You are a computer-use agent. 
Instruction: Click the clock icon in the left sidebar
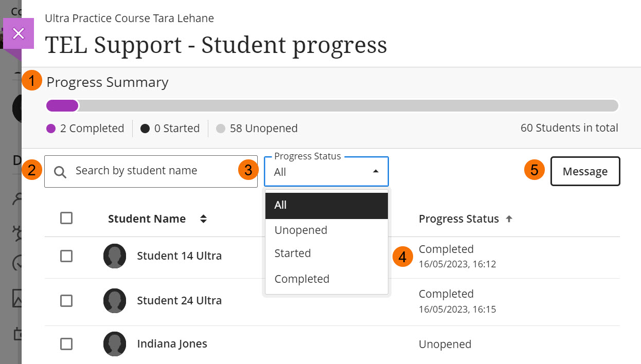(17, 264)
